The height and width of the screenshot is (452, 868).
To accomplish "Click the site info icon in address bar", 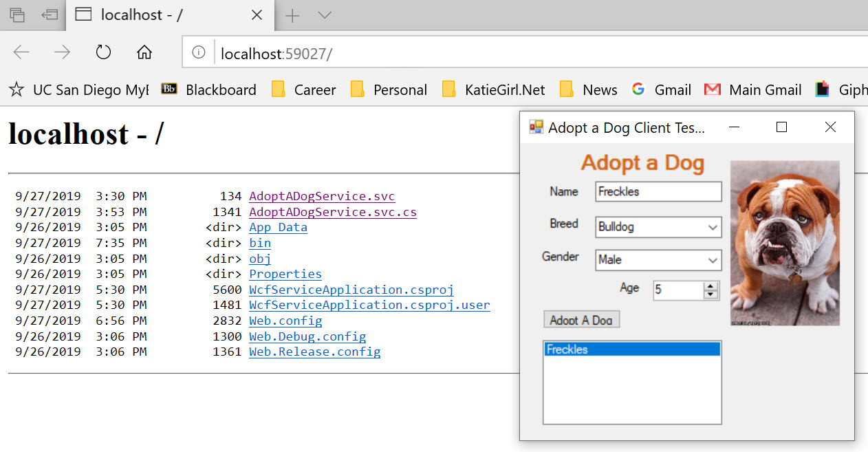I will [199, 52].
